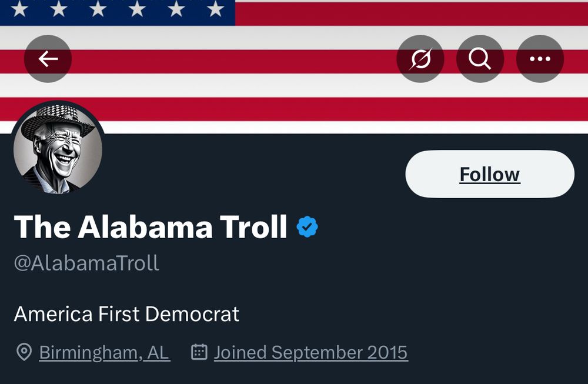
Task: Navigate back using the header arrow
Action: pyautogui.click(x=48, y=58)
